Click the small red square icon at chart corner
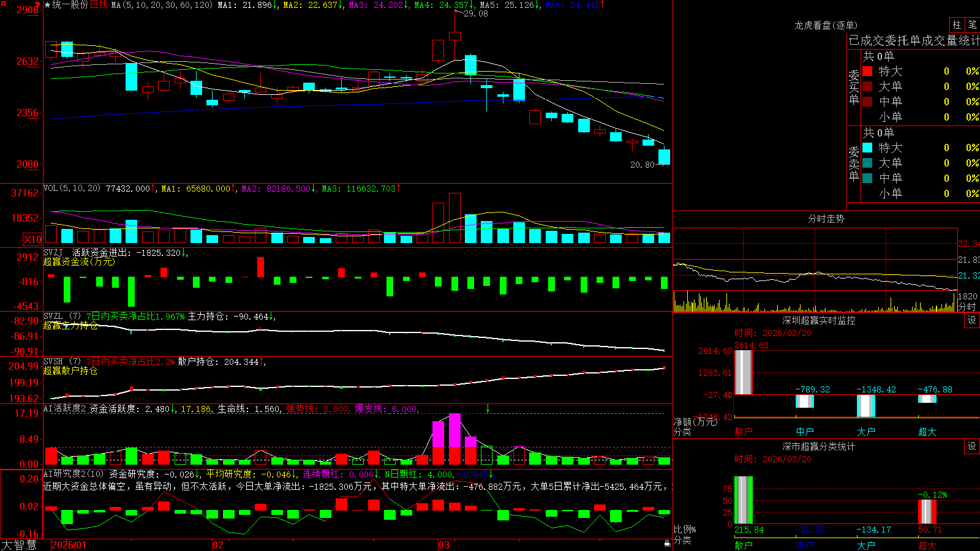This screenshot has height=551, width=980. pos(3,3)
